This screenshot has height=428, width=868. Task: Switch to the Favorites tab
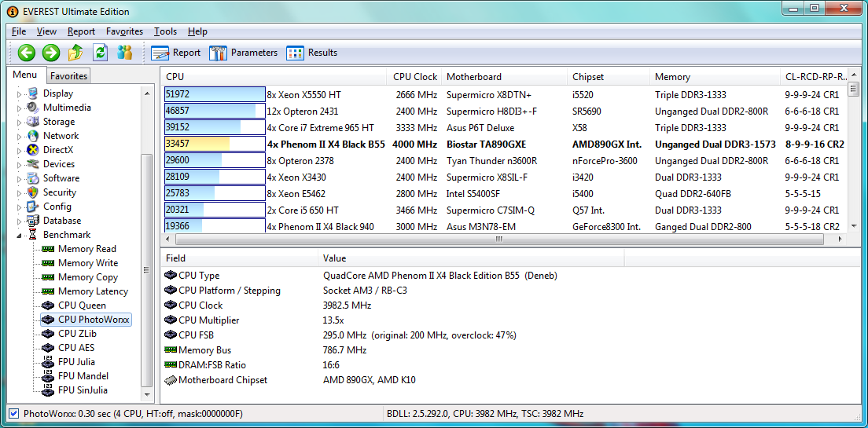pyautogui.click(x=68, y=75)
